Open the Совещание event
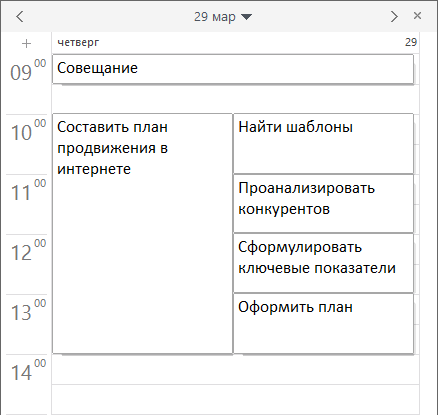Viewport: 438px width, 415px height. click(x=233, y=69)
